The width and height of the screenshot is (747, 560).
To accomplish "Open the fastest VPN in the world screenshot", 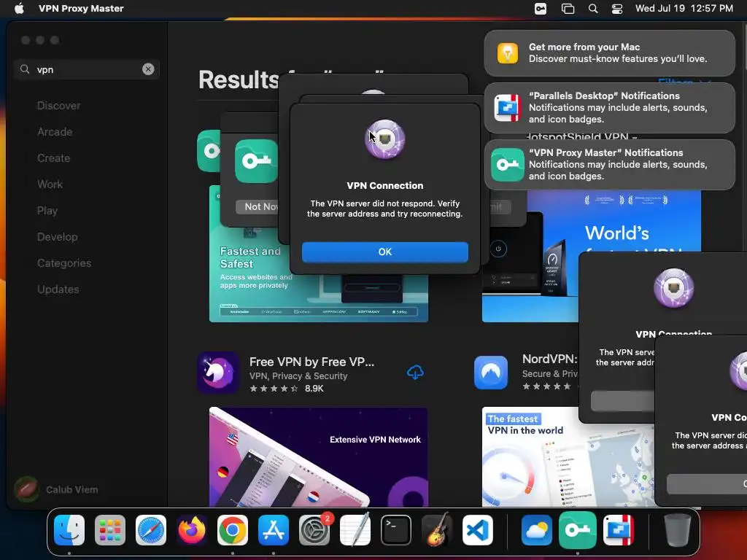I will coord(568,456).
